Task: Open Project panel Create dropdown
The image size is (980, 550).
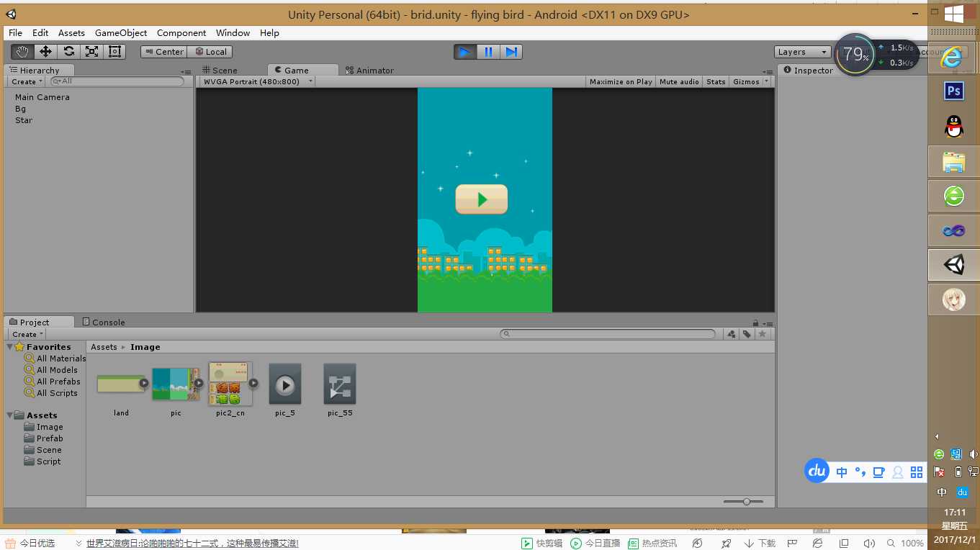Action: (x=27, y=334)
